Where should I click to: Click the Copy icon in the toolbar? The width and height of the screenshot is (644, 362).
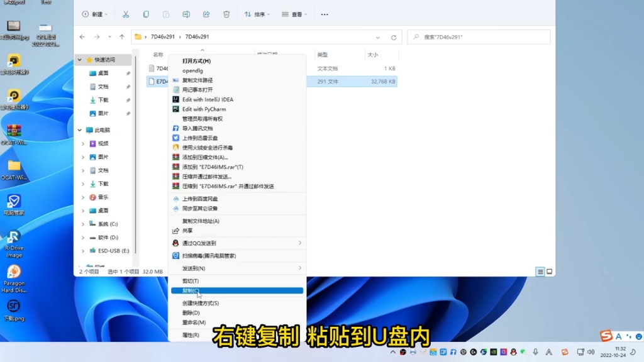146,14
